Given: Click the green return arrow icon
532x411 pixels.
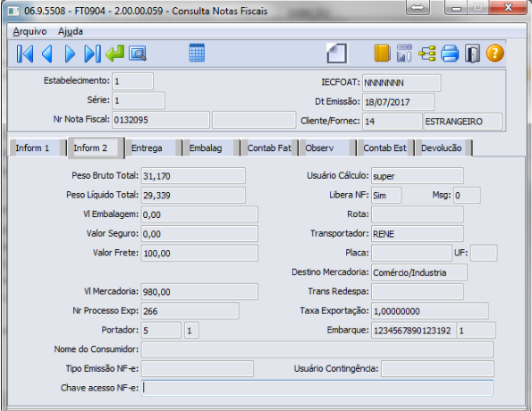Looking at the screenshot, I should tap(114, 54).
